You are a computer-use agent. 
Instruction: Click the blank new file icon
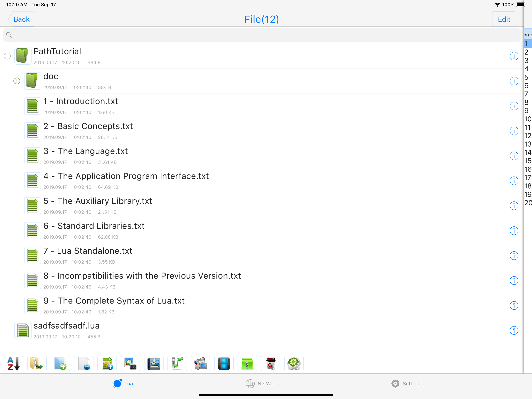point(84,363)
